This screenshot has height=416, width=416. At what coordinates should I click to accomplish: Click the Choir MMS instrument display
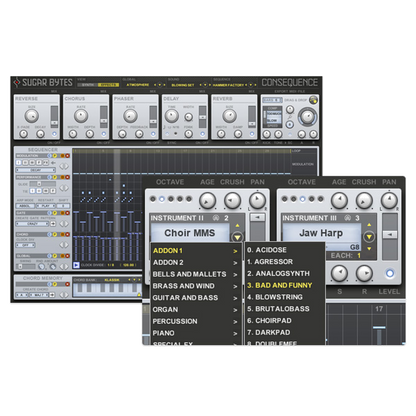[x=190, y=233]
